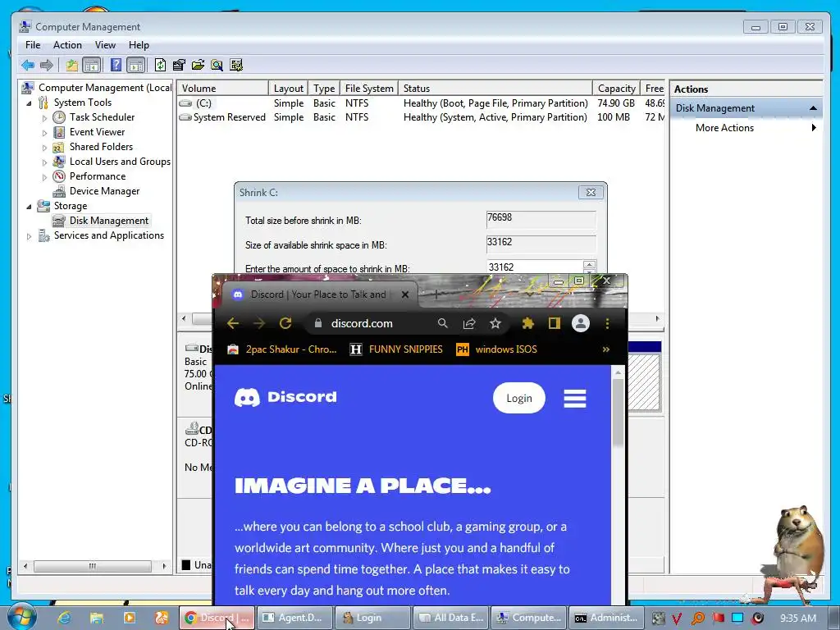
Task: Expand the Performance node
Action: coord(44,177)
